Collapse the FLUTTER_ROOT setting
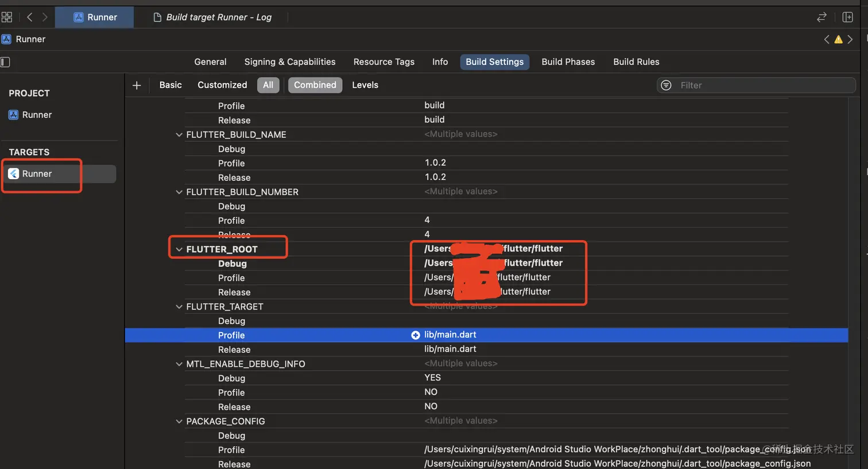Screen dimensions: 868x469 pyautogui.click(x=179, y=250)
